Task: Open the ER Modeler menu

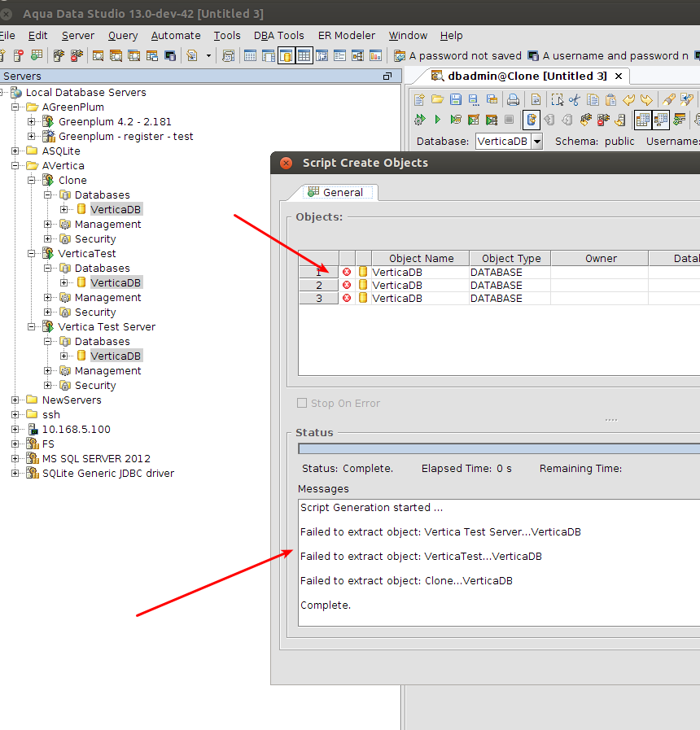Action: tap(347, 35)
